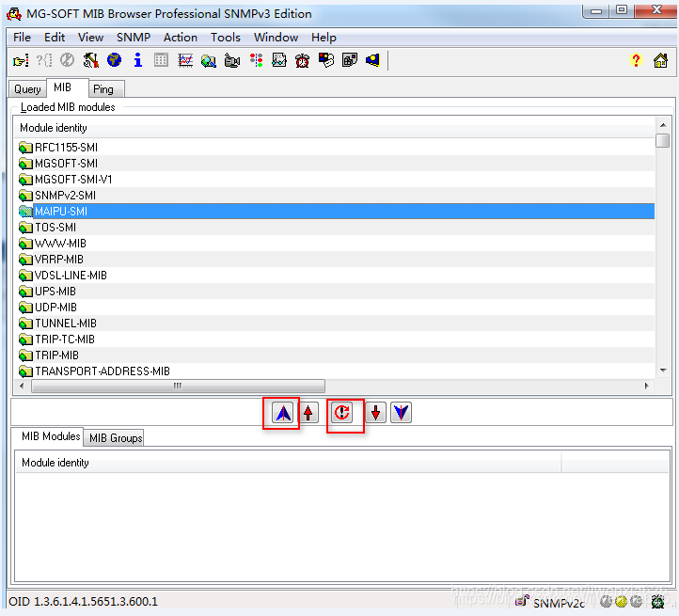The image size is (679, 616).
Task: Select the highlighted MAIPU-SMI module
Action: pos(336,212)
